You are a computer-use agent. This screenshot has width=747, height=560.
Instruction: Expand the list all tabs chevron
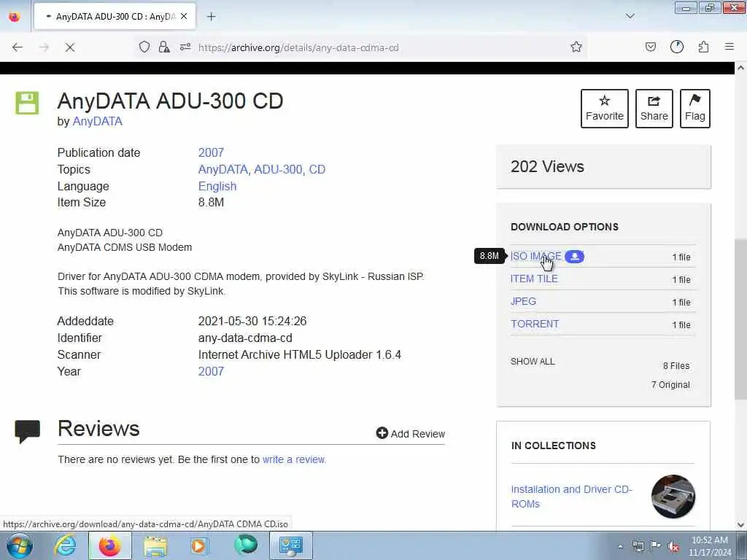(630, 16)
